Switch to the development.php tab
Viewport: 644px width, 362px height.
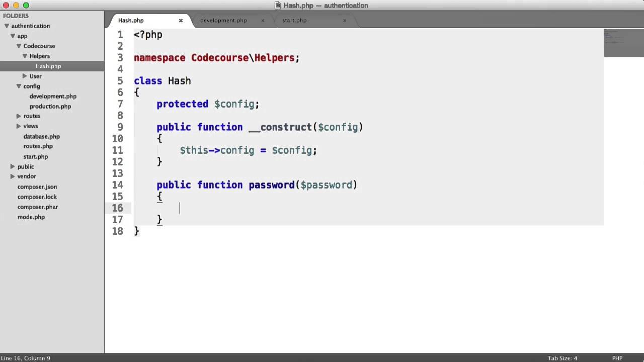[223, 21]
